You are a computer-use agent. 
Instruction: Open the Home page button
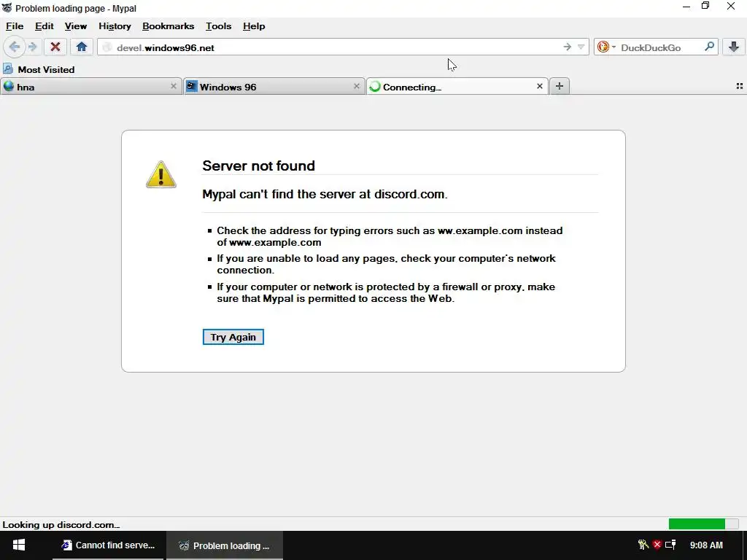tap(82, 47)
